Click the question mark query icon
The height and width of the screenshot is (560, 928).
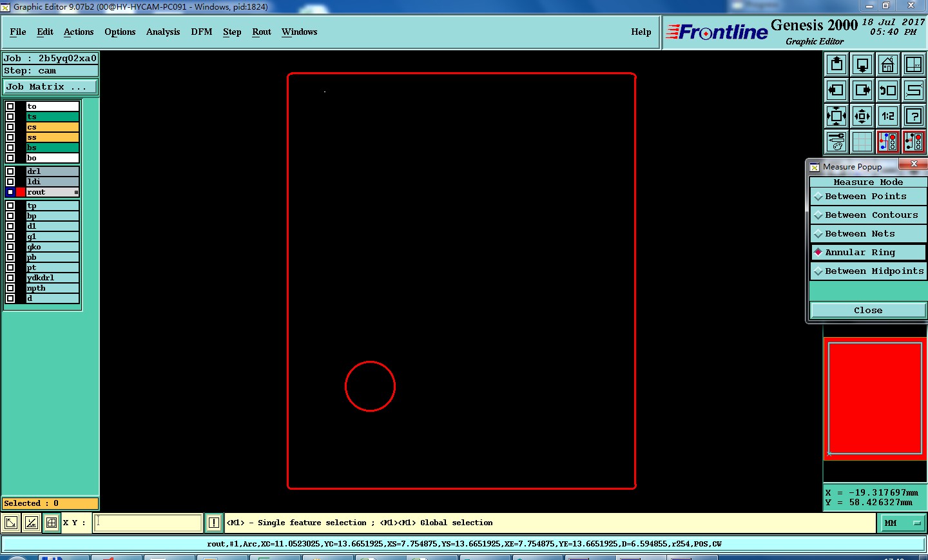click(914, 116)
